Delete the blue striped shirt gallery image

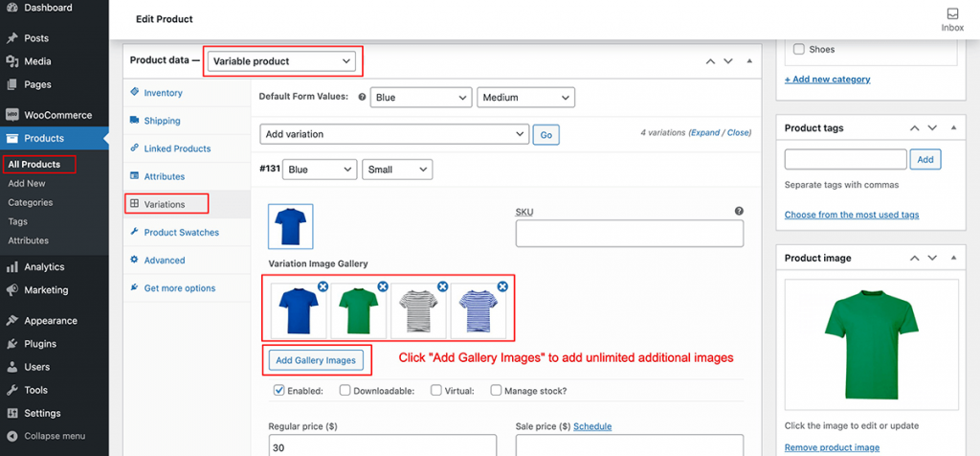(502, 286)
